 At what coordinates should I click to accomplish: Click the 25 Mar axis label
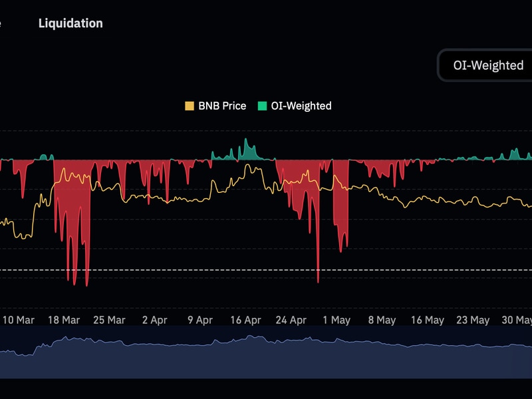pyautogui.click(x=109, y=320)
